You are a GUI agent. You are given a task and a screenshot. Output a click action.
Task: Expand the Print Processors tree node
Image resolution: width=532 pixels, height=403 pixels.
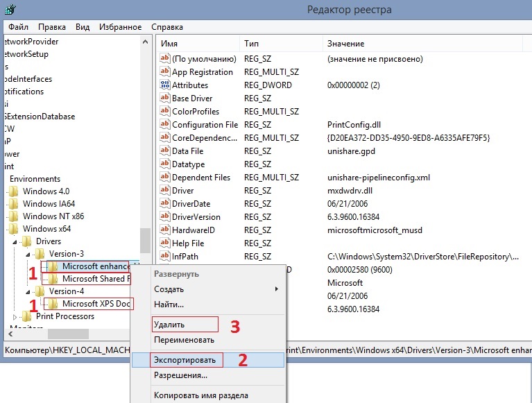[x=15, y=317]
